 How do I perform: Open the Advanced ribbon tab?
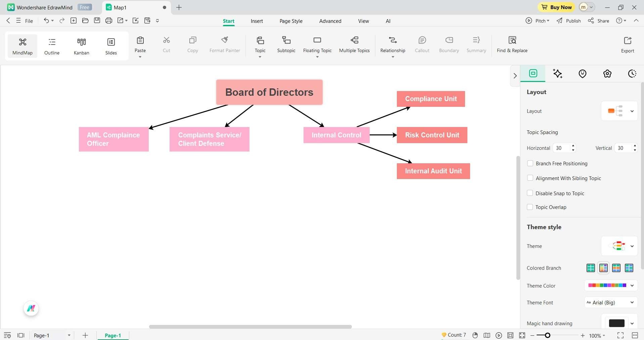[x=330, y=21]
